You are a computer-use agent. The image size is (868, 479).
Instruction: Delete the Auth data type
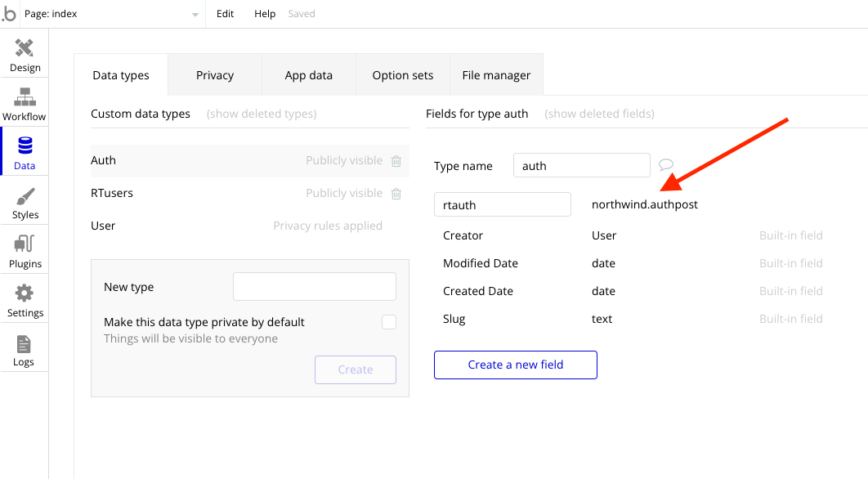tap(396, 161)
